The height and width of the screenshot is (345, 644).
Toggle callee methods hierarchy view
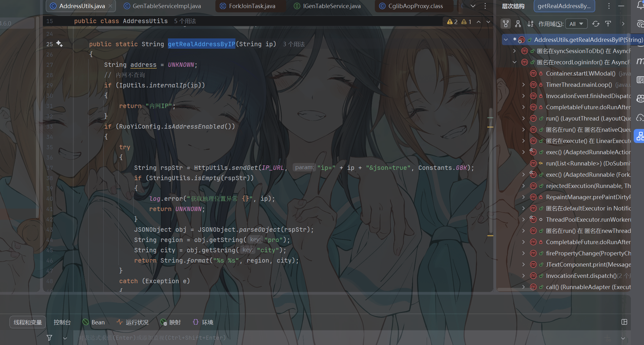(x=518, y=24)
